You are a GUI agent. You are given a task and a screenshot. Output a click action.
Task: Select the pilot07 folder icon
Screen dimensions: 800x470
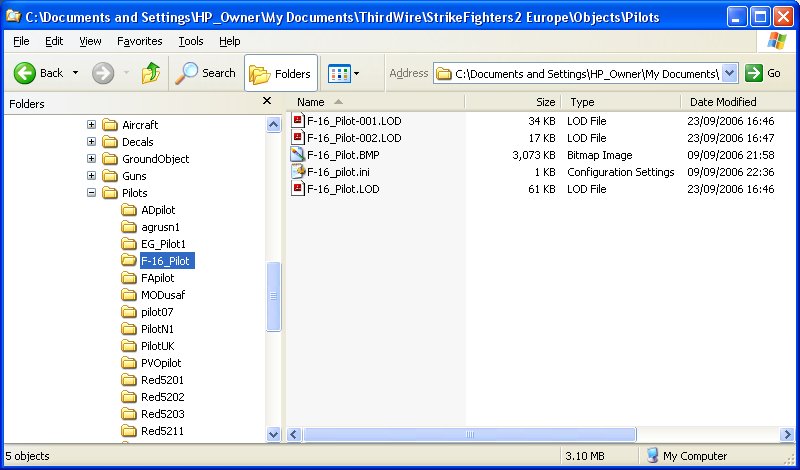point(129,312)
